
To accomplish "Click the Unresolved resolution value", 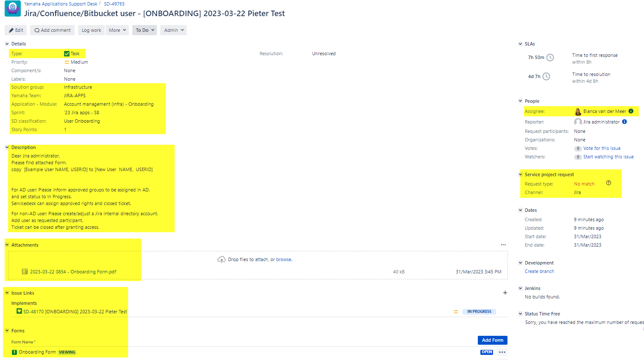I will [324, 53].
